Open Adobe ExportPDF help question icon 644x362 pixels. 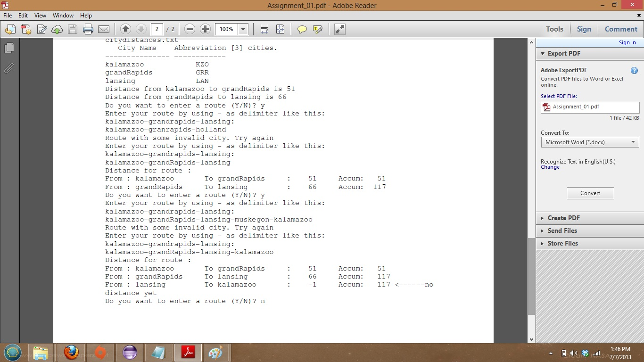point(634,71)
